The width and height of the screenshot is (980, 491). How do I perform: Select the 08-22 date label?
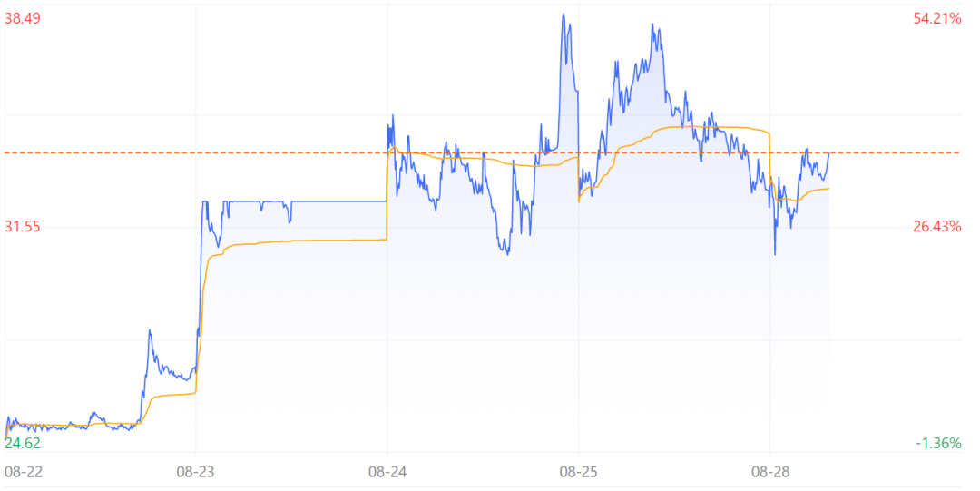(24, 472)
